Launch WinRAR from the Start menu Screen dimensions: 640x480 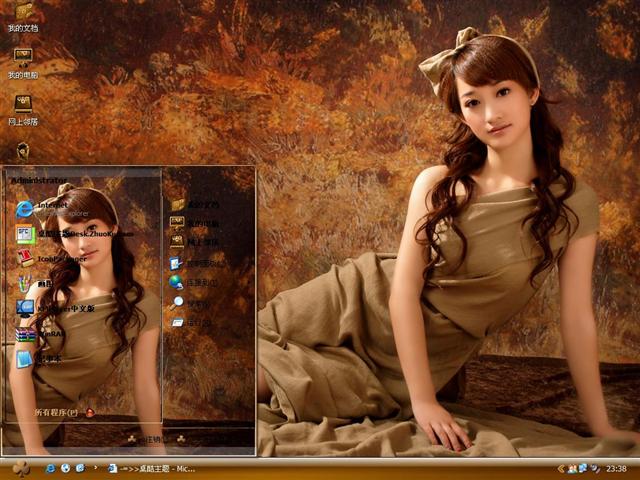pos(50,334)
